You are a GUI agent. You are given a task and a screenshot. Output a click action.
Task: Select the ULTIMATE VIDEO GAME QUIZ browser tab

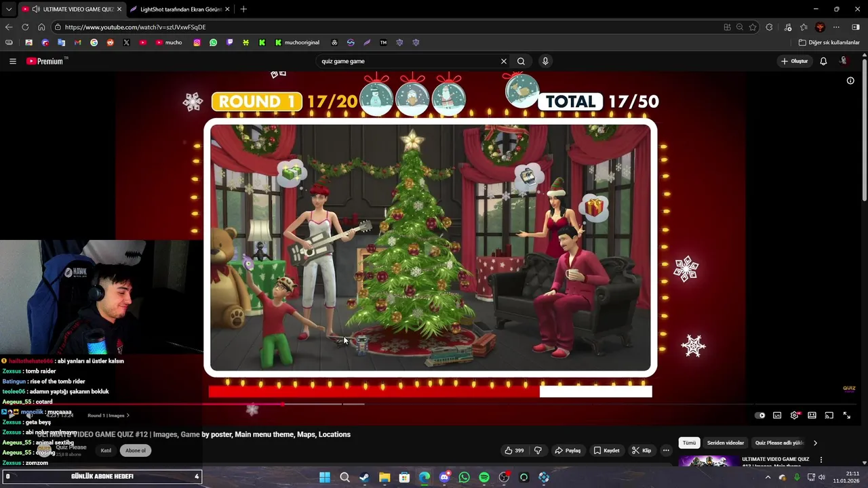(x=73, y=9)
